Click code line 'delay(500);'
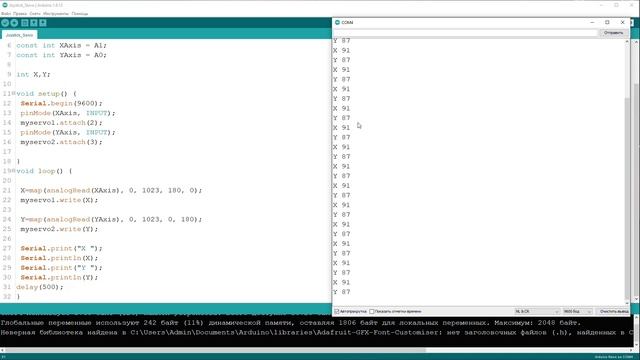Image resolution: width=640 pixels, height=360 pixels. click(x=40, y=287)
